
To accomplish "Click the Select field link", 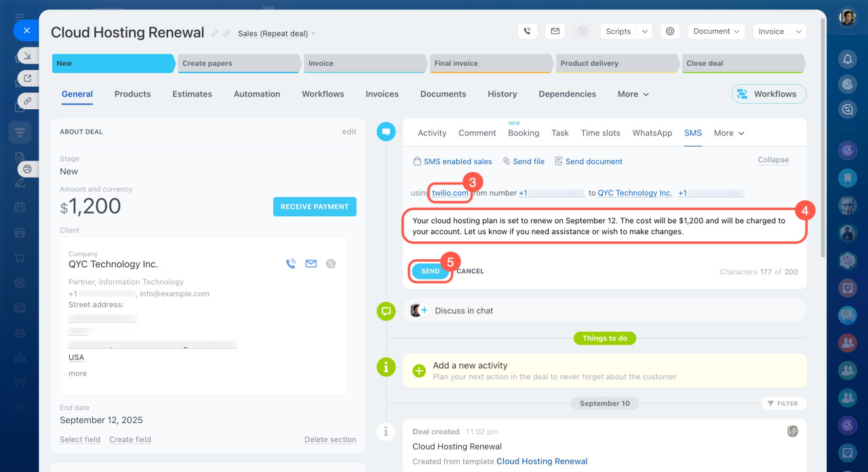I will [x=80, y=439].
